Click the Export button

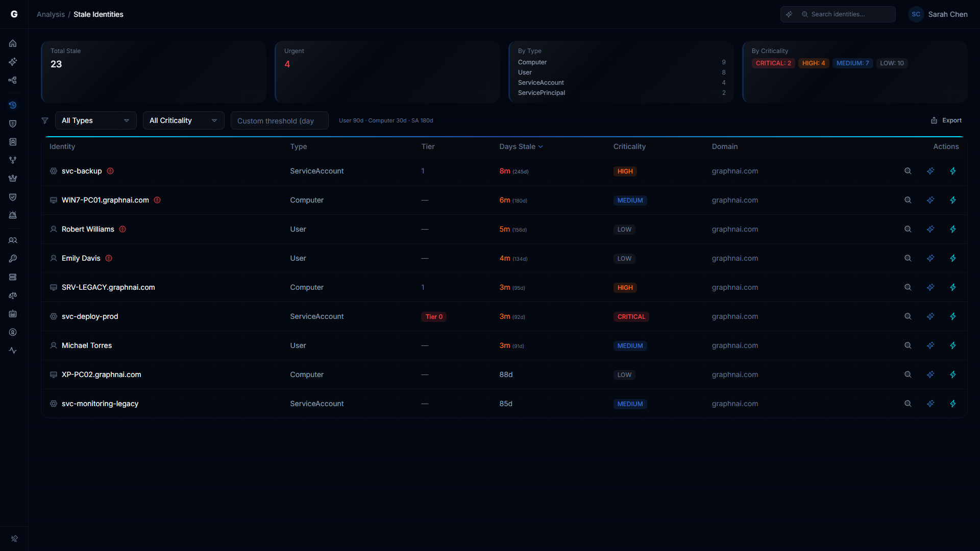pyautogui.click(x=946, y=120)
